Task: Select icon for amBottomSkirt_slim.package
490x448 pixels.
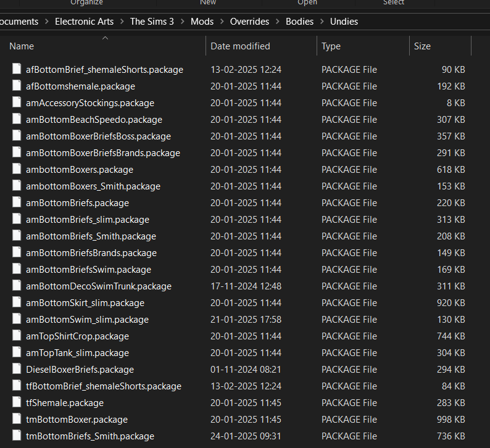Action: [x=17, y=302]
